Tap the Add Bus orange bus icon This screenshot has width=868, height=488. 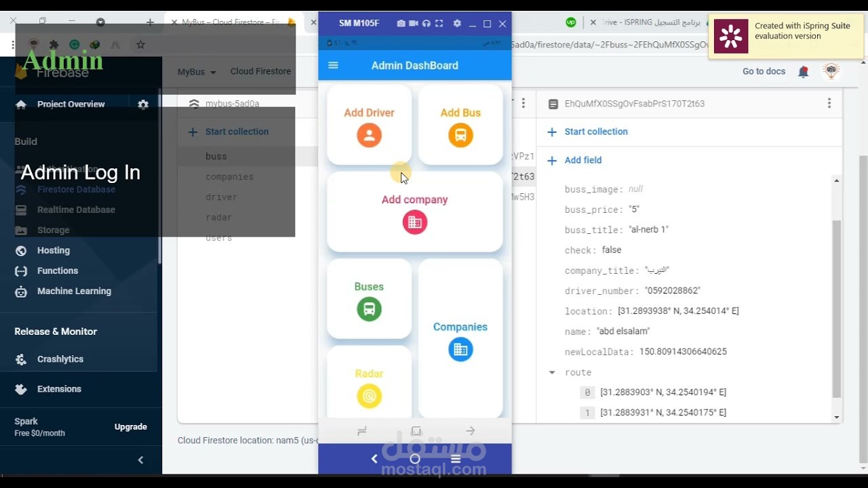point(460,136)
